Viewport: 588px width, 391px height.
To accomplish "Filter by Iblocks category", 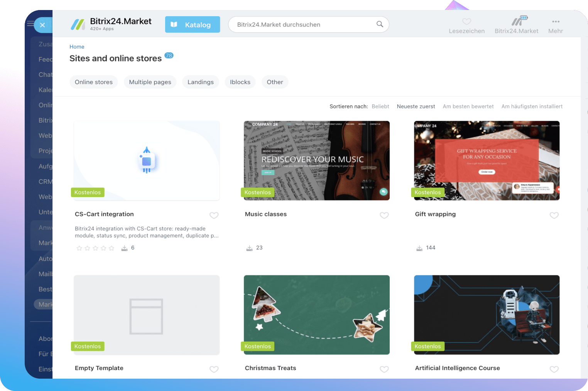I will [240, 82].
